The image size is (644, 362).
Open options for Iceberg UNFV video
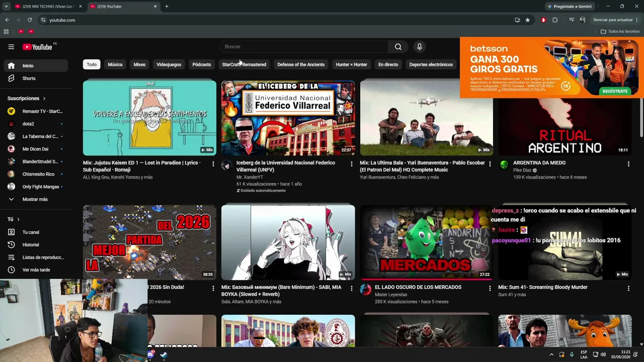pyautogui.click(x=352, y=164)
